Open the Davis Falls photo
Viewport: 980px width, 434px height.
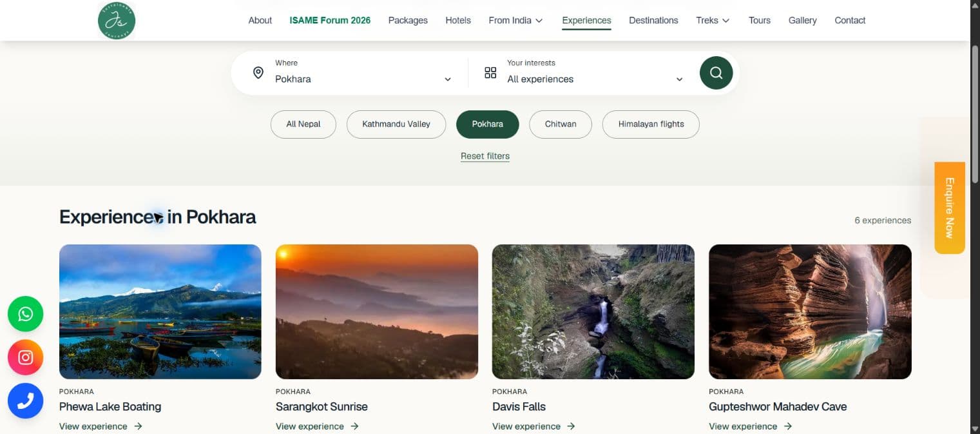click(x=593, y=311)
